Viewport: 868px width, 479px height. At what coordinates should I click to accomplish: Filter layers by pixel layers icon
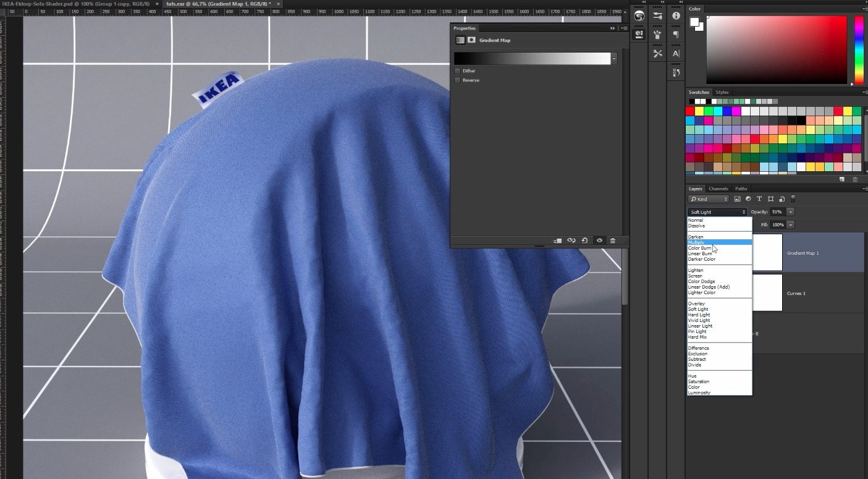click(x=737, y=199)
